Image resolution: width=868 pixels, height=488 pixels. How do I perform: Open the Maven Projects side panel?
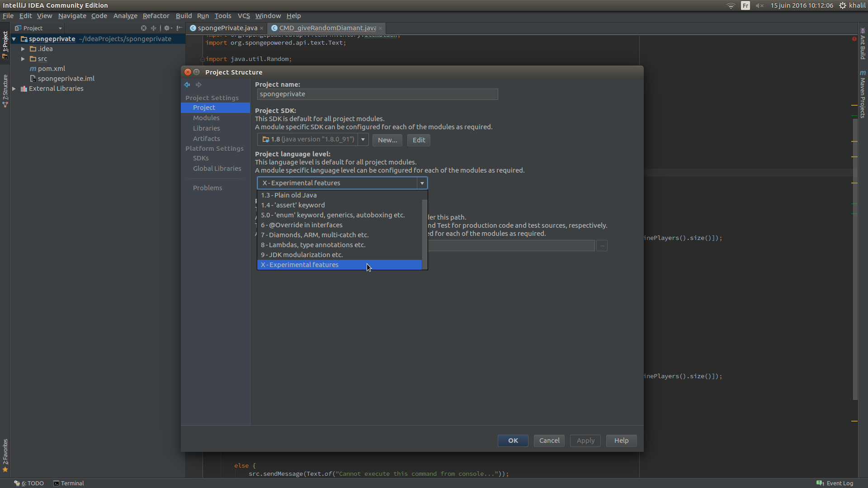point(863,94)
